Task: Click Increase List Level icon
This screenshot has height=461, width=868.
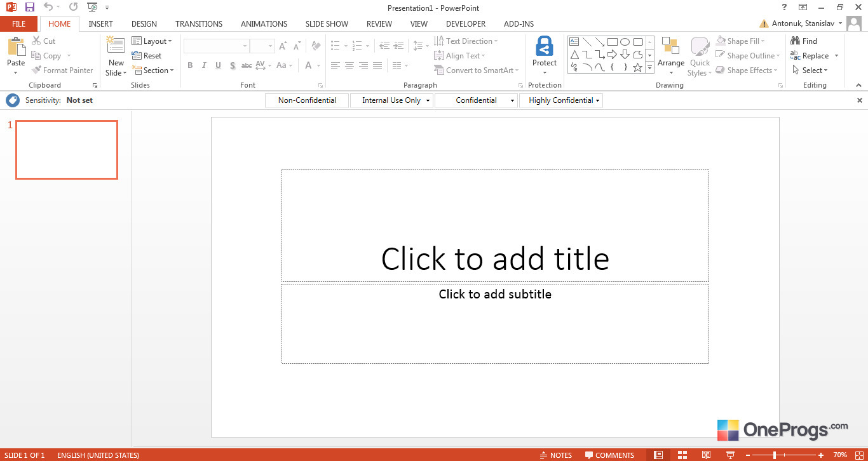Action: coord(398,46)
